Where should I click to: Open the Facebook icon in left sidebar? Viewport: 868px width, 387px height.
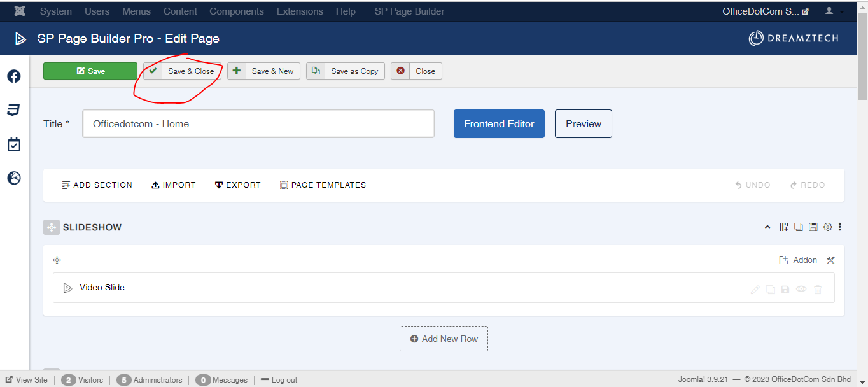tap(14, 76)
